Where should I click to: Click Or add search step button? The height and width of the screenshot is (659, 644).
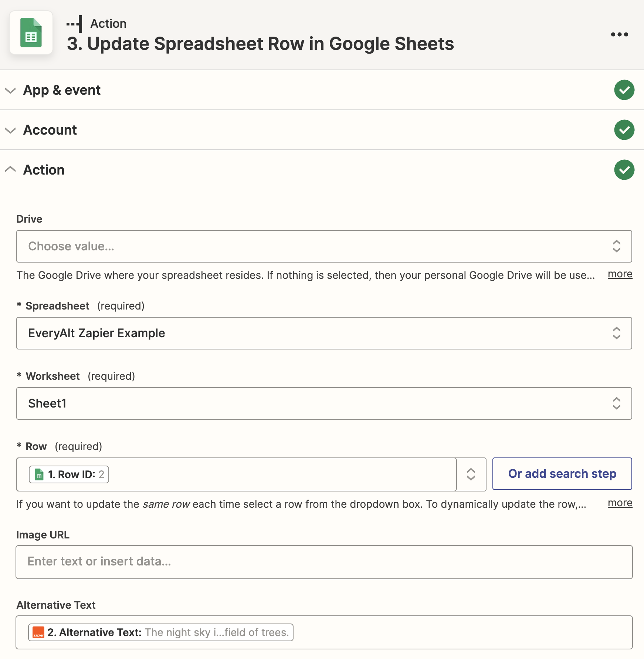562,474
